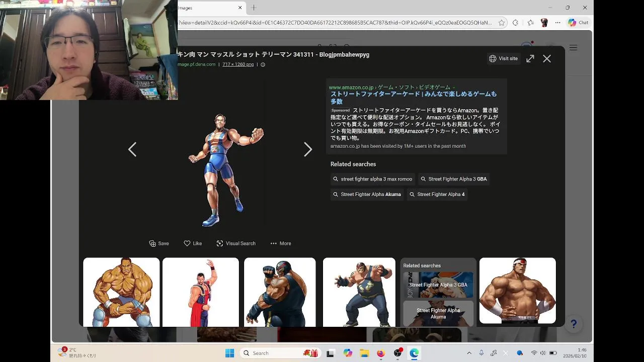Screen dimensions: 644x362
Task: Open a new browser tab
Action: pos(254,8)
